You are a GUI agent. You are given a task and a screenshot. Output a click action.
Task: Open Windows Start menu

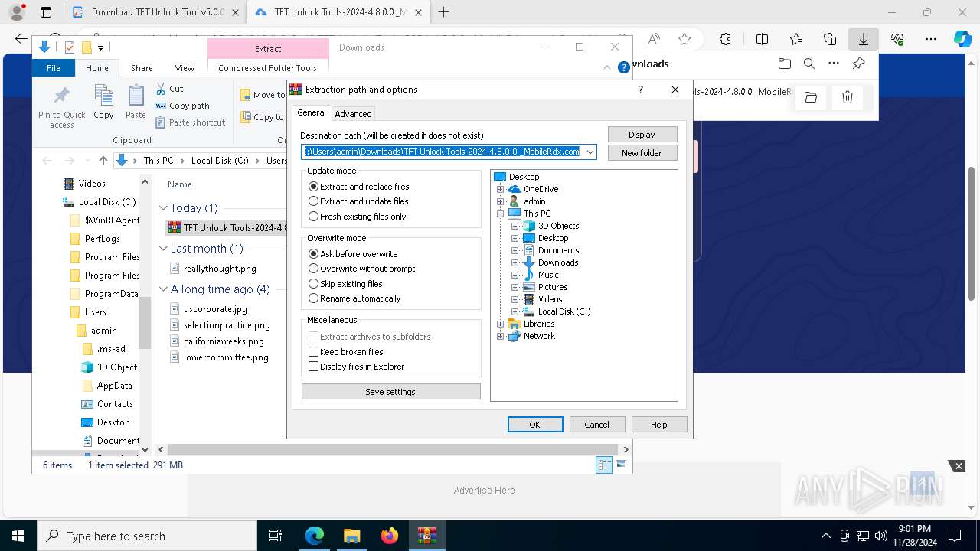click(18, 536)
